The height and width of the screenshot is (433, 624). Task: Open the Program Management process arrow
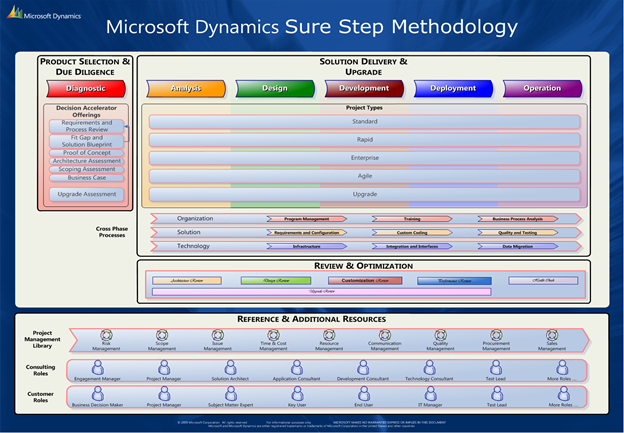[x=307, y=219]
